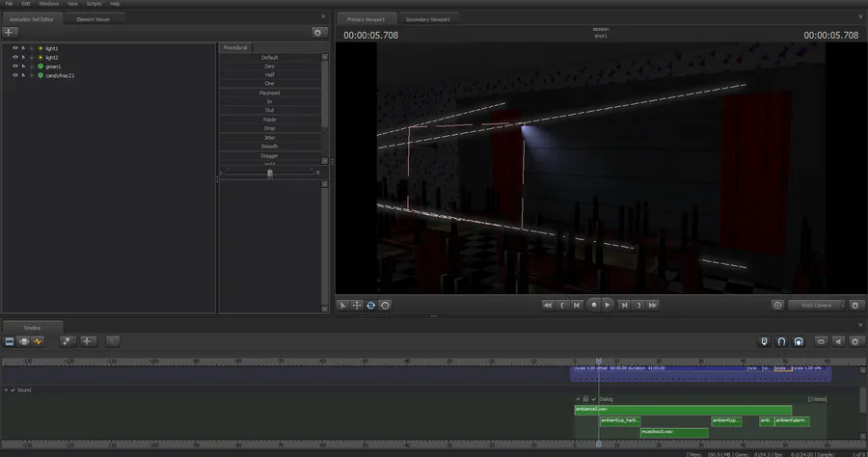Open primary viewport gear settings

[855, 306]
